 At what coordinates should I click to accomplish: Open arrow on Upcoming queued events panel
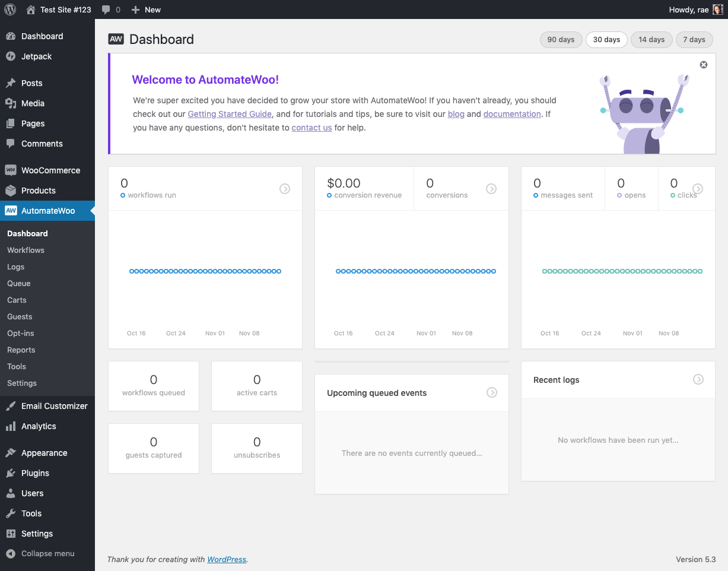[492, 392]
